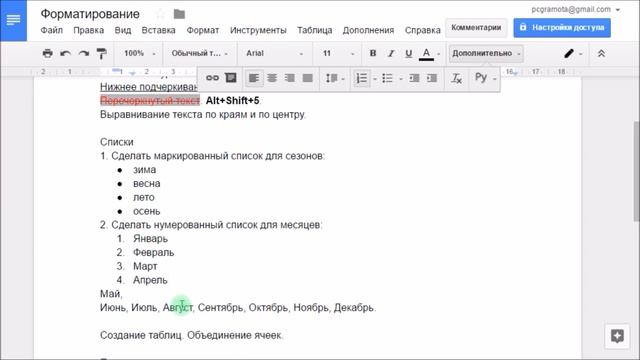
Task: Expand input tools language dropdown arrow
Action: [494, 79]
